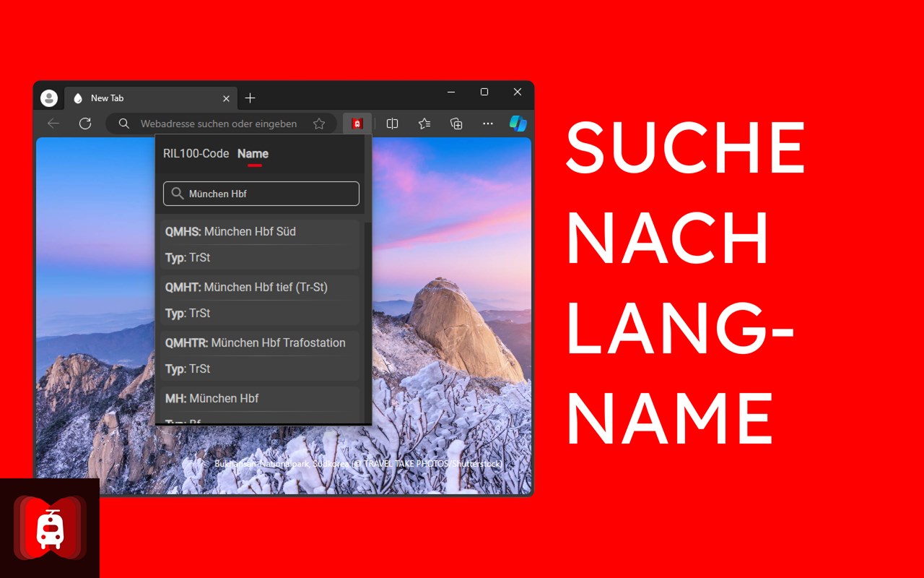Click the address bar search magnifier icon
The image size is (924, 578).
tap(124, 124)
